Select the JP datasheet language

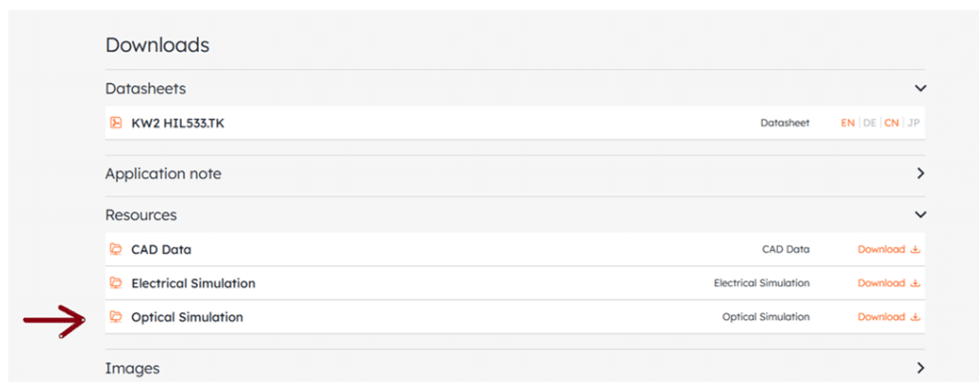coord(913,124)
